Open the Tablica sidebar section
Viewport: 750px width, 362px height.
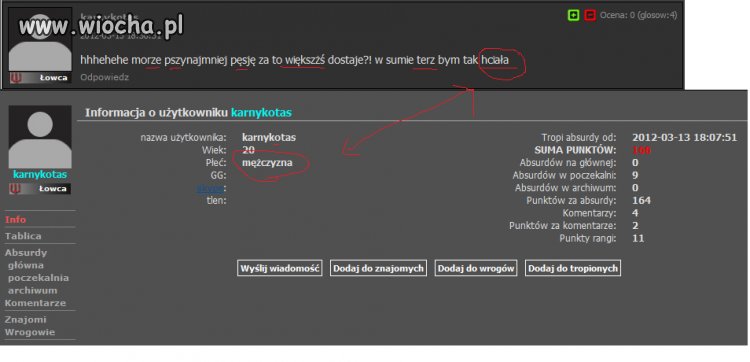(23, 236)
